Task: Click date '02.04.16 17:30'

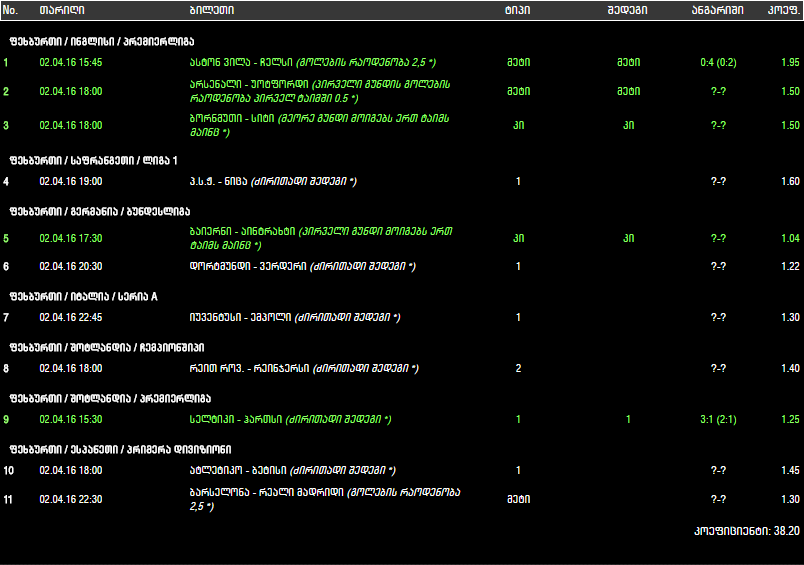Action: [x=71, y=238]
